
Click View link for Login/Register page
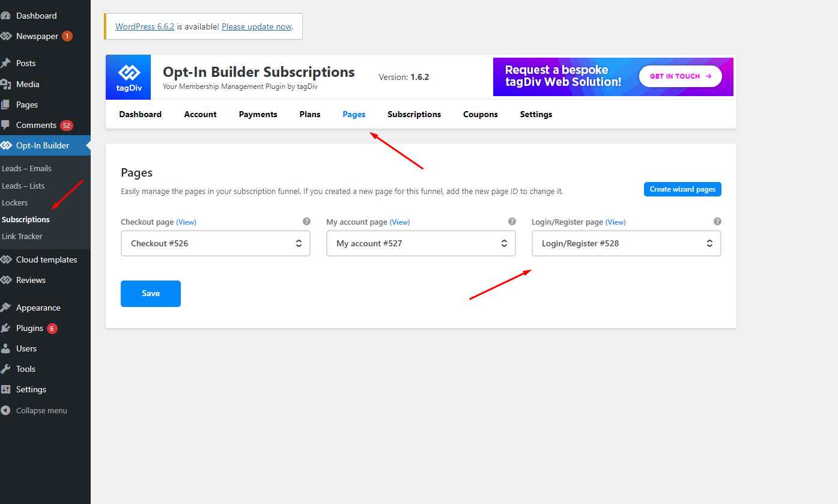(x=616, y=222)
